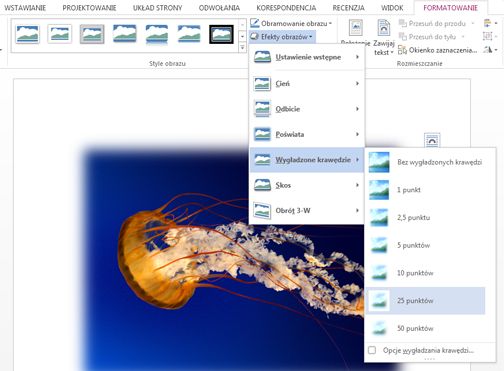This screenshot has width=504, height=371.
Task: Apply 10 punktów soft edge
Action: click(x=425, y=273)
